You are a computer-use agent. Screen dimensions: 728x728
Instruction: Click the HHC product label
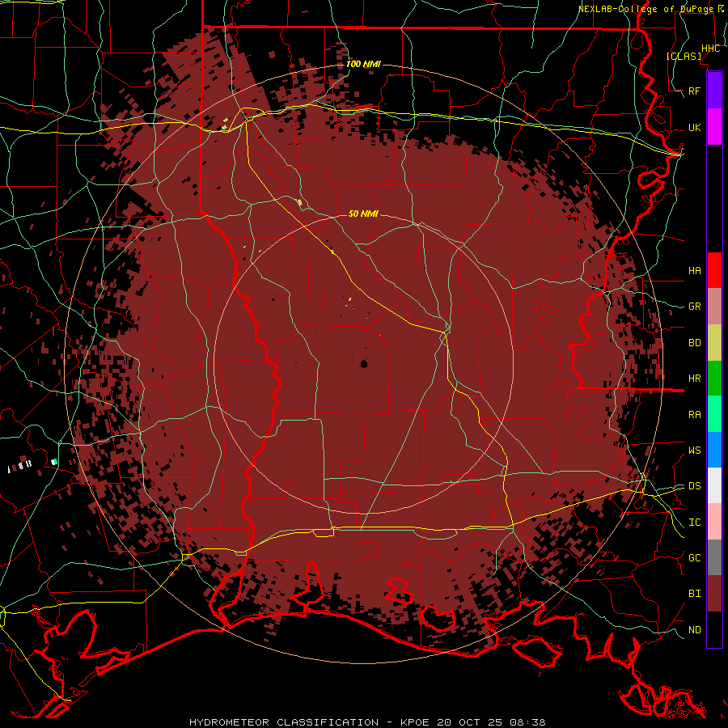tap(711, 49)
